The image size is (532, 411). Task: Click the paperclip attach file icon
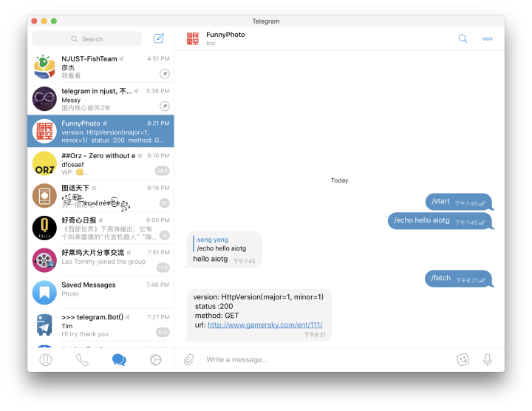click(x=189, y=359)
